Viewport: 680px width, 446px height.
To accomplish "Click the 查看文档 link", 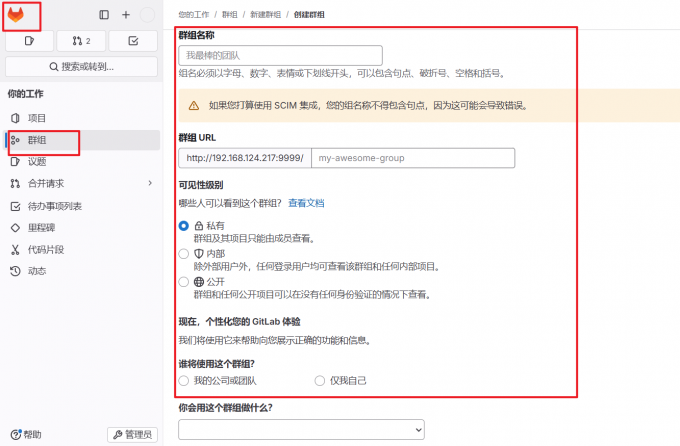I will [x=306, y=203].
